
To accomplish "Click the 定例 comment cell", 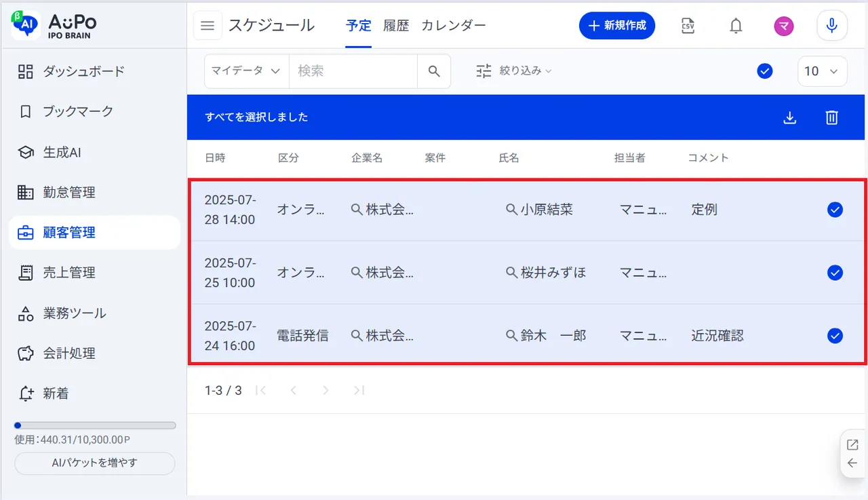I will pos(705,210).
